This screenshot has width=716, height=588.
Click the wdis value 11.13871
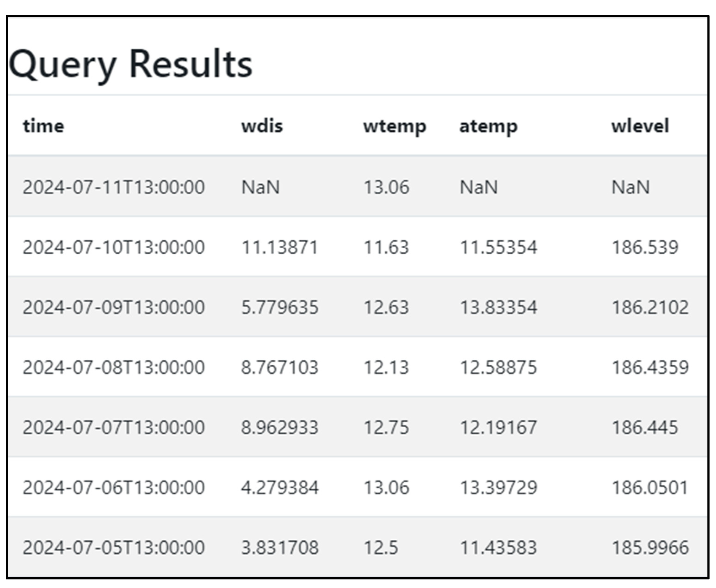pyautogui.click(x=280, y=247)
